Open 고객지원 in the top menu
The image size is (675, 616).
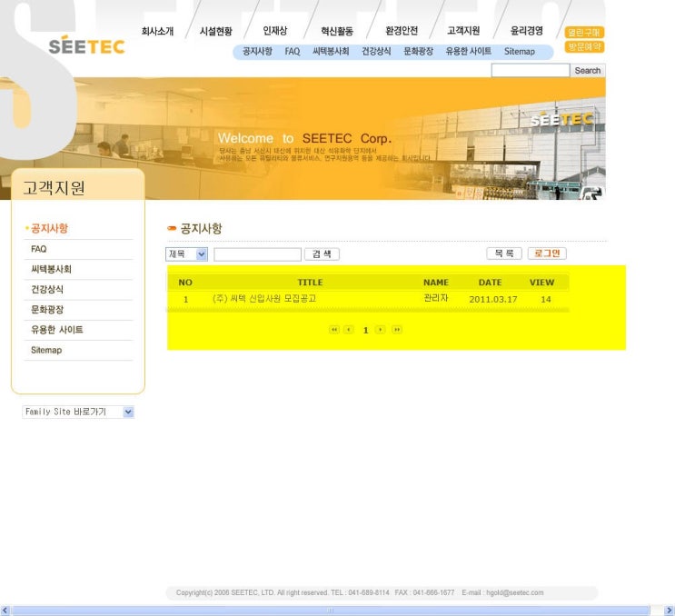click(x=463, y=31)
